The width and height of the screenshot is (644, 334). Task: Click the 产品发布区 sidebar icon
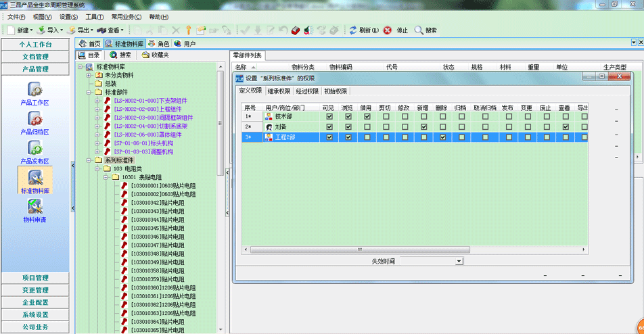[35, 149]
